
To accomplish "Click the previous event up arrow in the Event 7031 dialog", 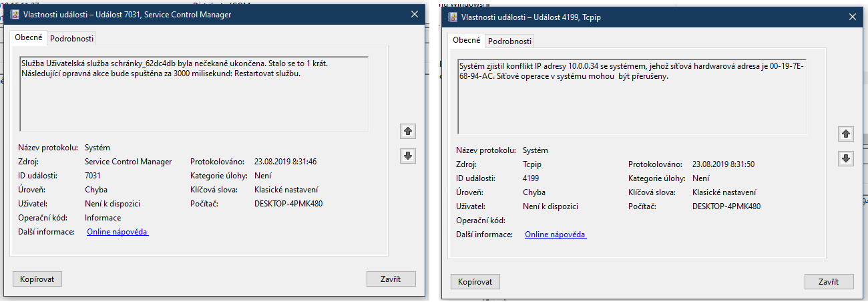I will (x=409, y=131).
